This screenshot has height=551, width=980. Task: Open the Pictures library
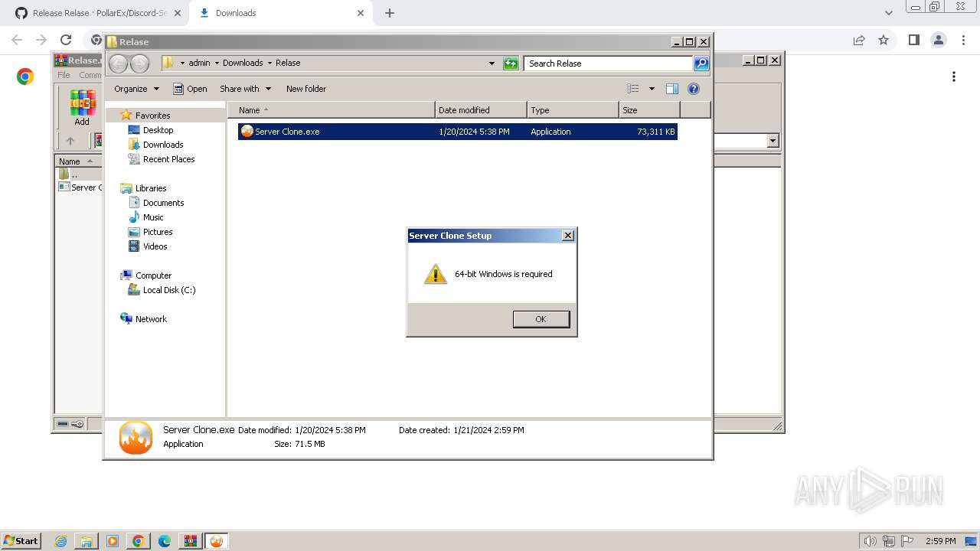point(158,232)
